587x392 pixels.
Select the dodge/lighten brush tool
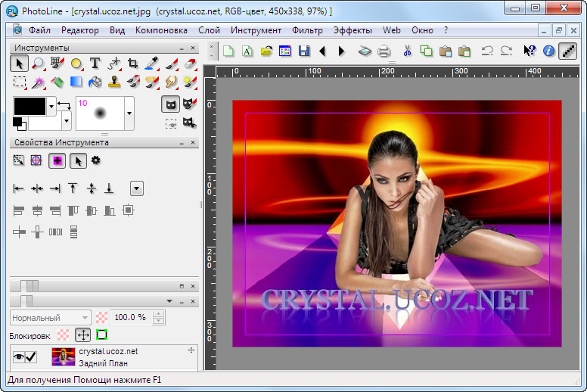click(190, 82)
